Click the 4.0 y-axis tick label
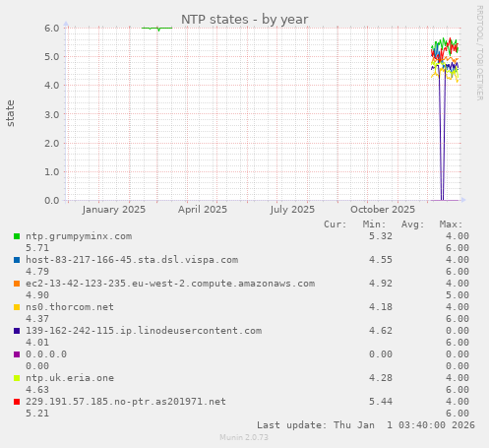489x448 pixels. tap(52, 86)
